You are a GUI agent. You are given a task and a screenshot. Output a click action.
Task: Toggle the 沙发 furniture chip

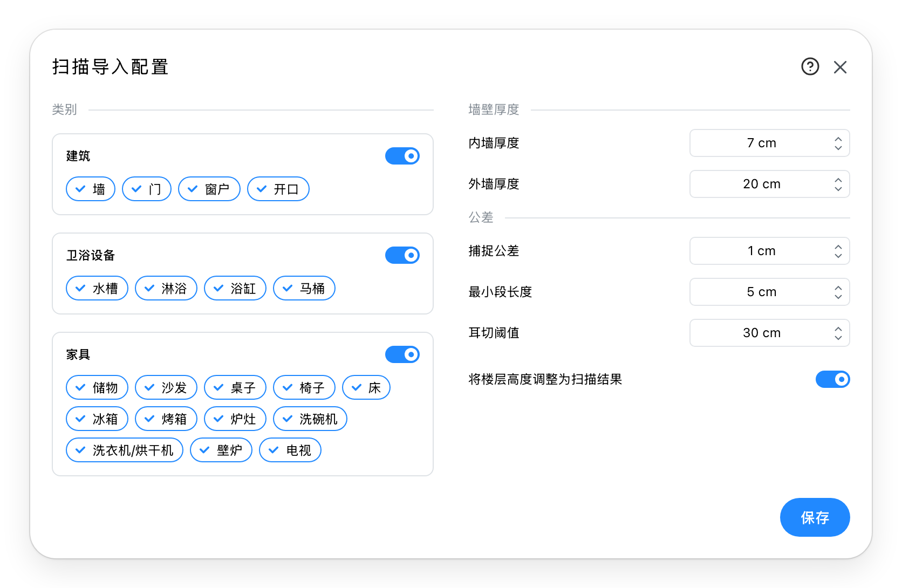166,387
